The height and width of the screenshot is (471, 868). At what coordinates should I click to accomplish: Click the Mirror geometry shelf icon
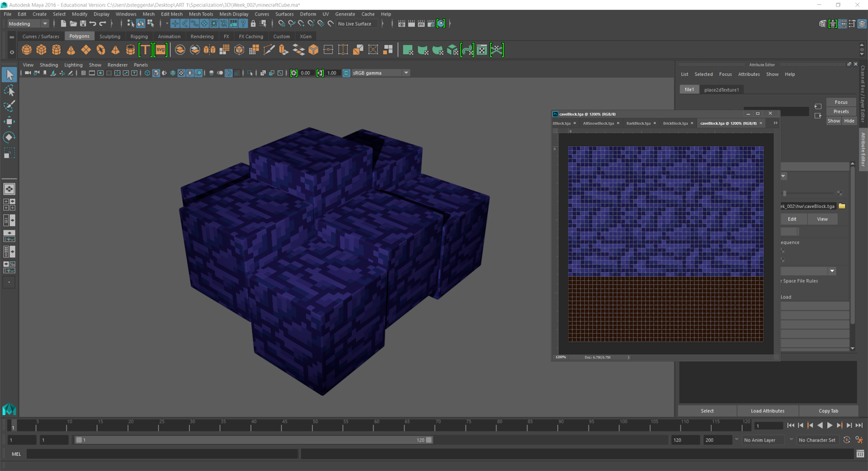(209, 50)
